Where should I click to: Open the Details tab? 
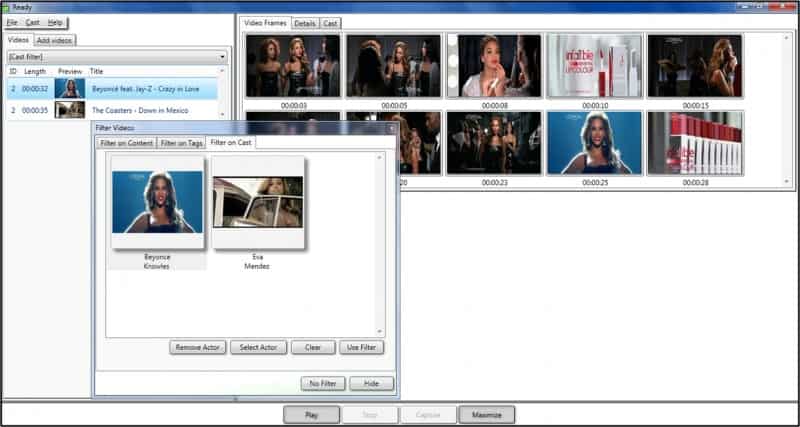[x=305, y=23]
